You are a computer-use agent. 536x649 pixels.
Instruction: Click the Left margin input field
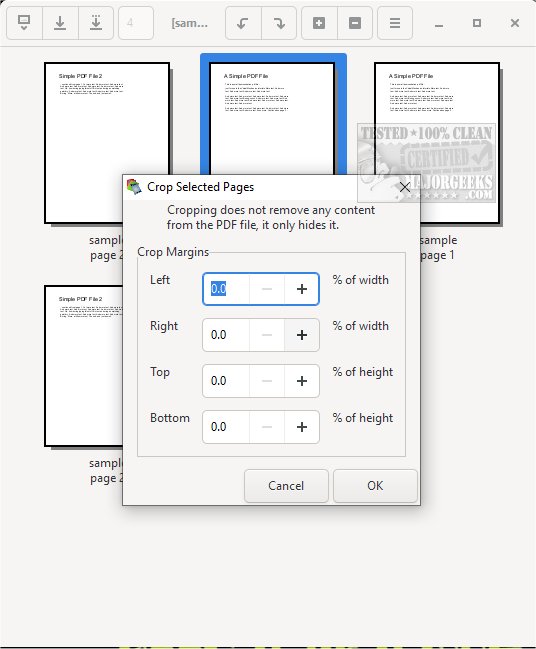(x=226, y=288)
